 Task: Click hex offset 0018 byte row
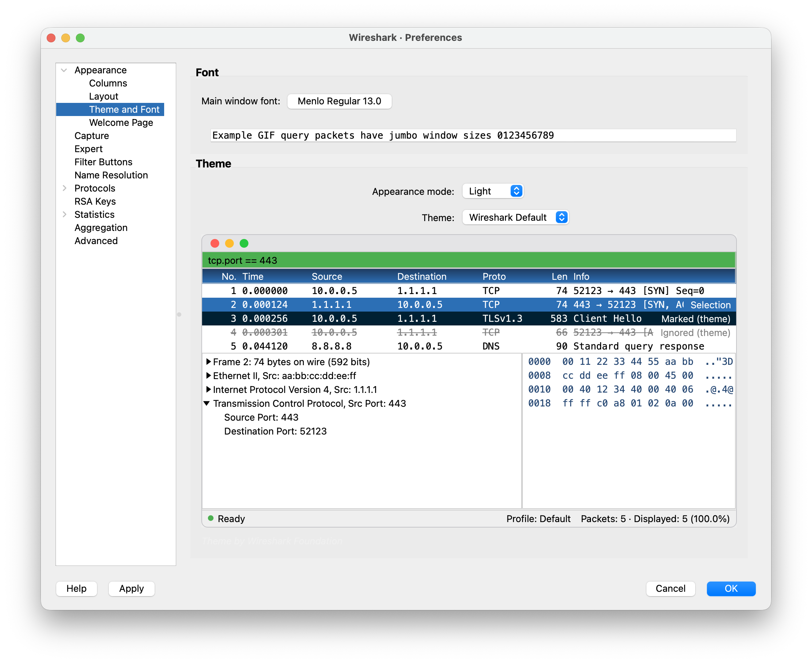[630, 403]
